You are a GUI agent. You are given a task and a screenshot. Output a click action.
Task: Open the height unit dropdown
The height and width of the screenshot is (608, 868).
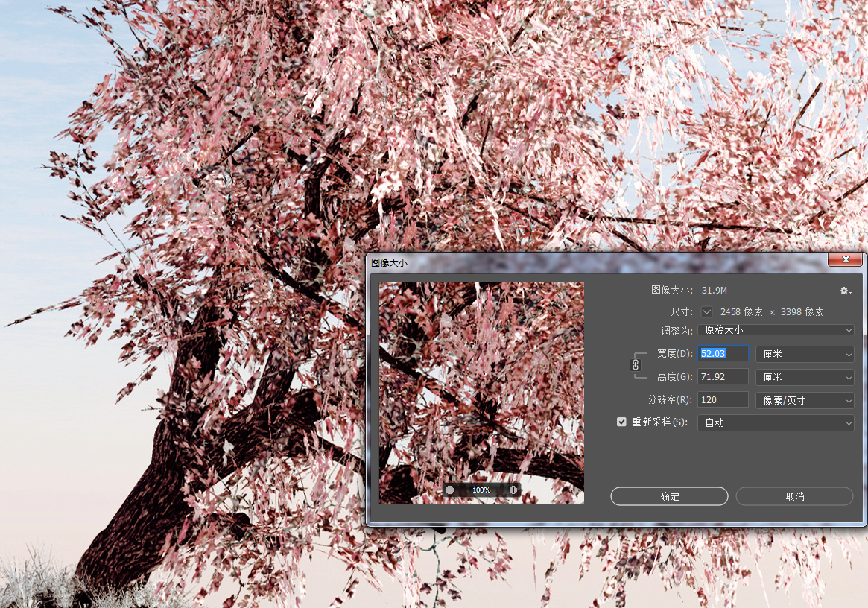805,377
